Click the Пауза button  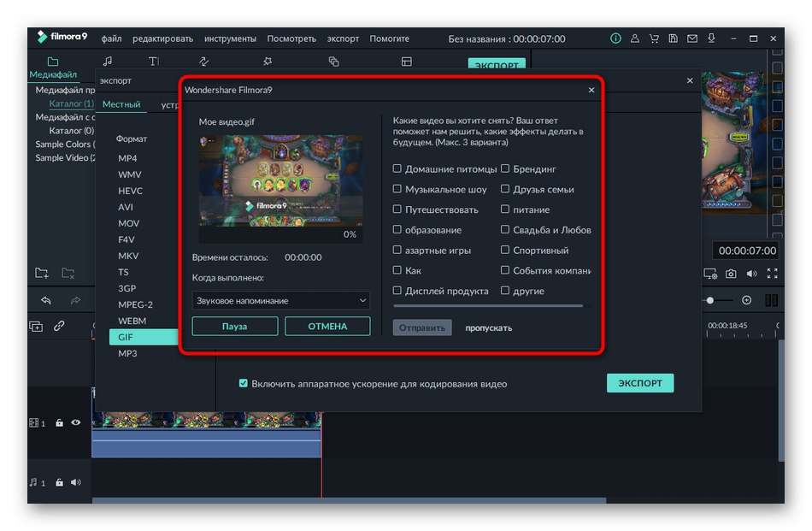[234, 327]
